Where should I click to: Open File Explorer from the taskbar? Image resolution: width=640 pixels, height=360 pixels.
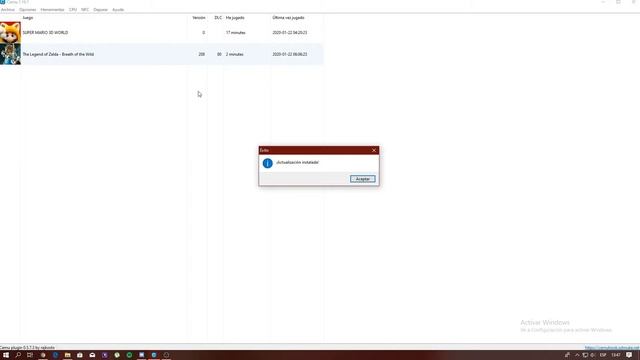pyautogui.click(x=67, y=355)
